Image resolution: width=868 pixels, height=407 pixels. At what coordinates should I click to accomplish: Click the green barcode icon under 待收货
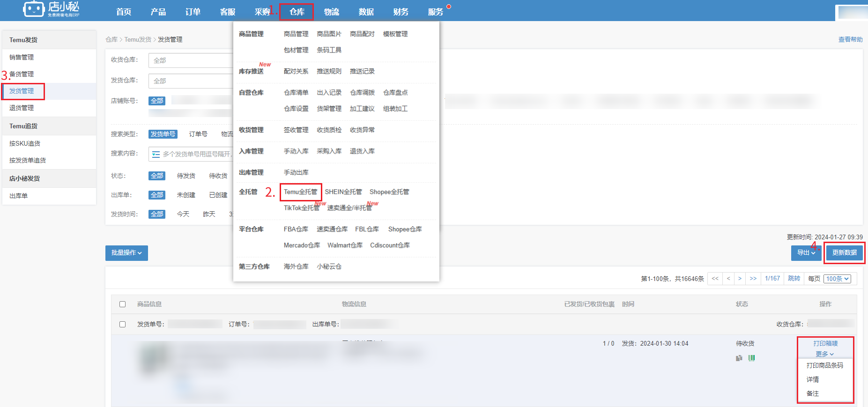[x=752, y=358]
